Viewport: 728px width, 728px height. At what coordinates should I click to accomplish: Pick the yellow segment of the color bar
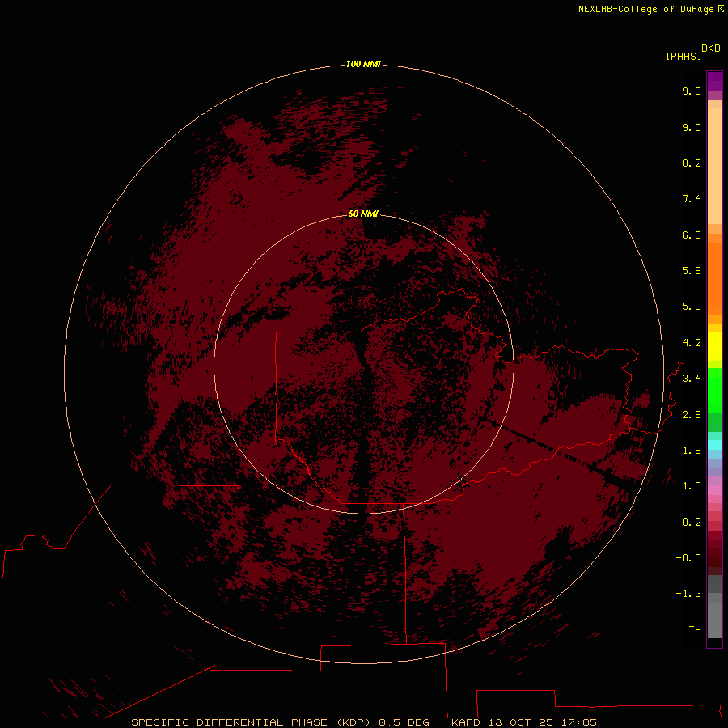[714, 346]
